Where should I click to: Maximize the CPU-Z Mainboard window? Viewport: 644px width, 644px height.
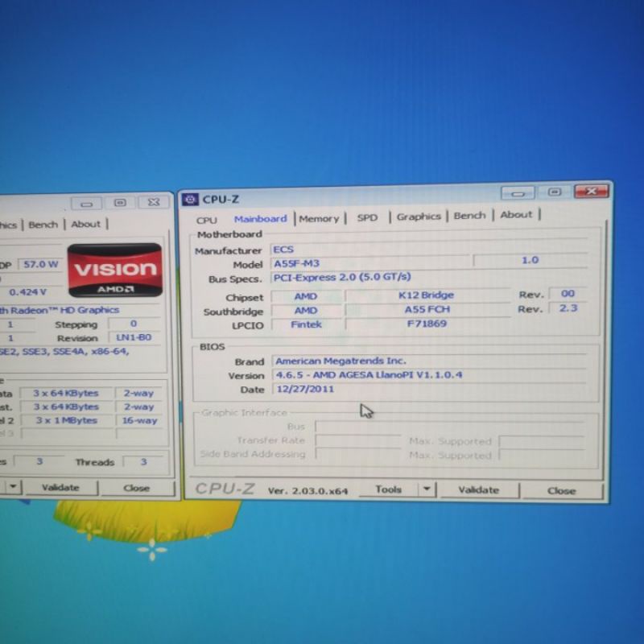tap(554, 192)
